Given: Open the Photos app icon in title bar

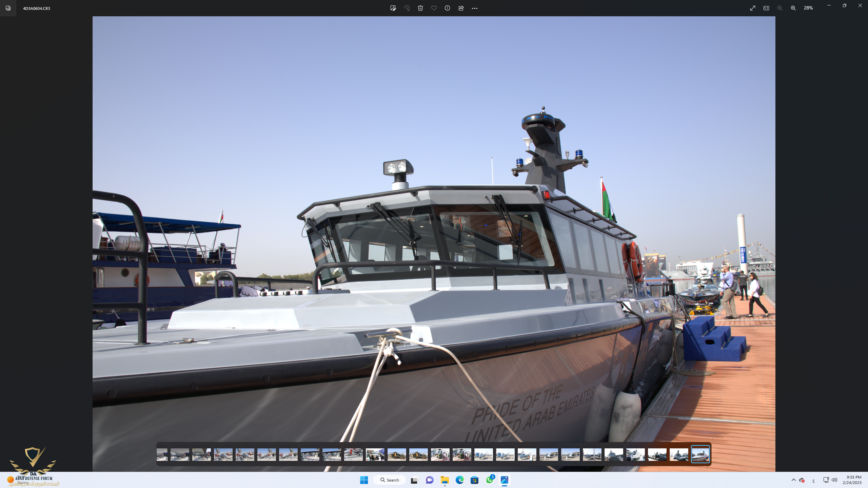Looking at the screenshot, I should coord(8,8).
